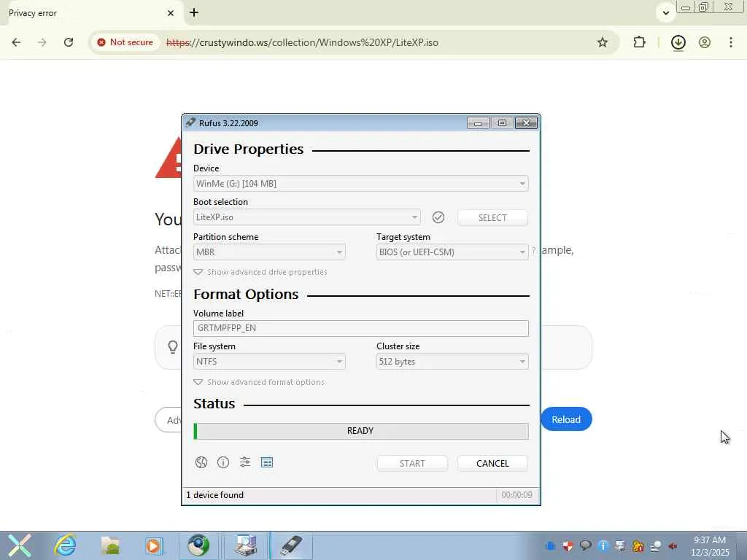Screen dimensions: 747x560
Task: Open the file explorer taskbar icon
Action: (x=110, y=545)
